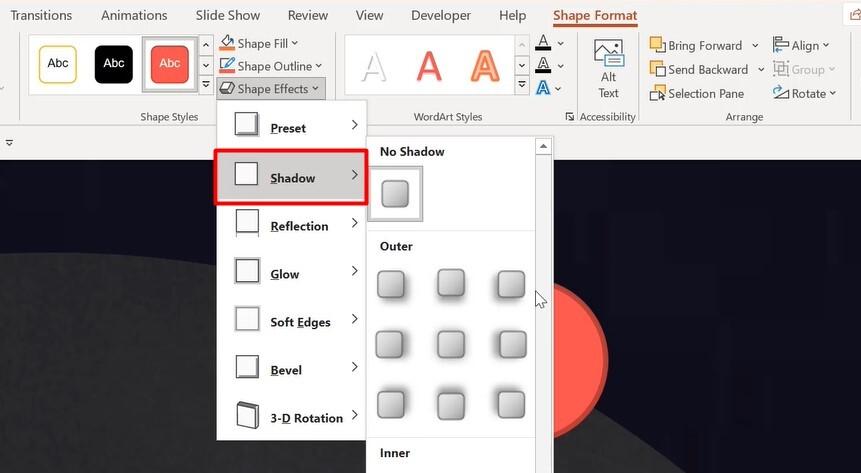Open the Shadow effects submenu
This screenshot has width=861, height=473.
(x=291, y=177)
